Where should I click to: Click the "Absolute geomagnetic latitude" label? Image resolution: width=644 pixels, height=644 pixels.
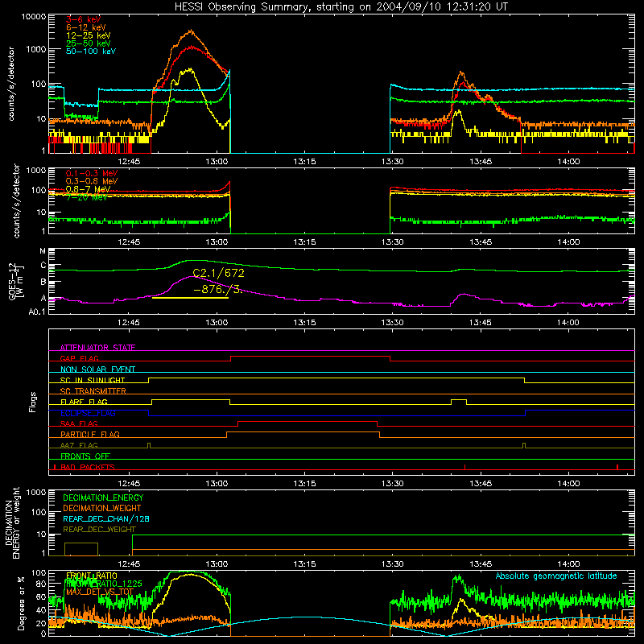556,576
